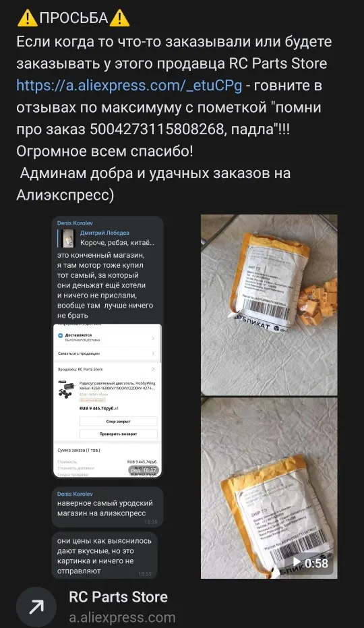Tap the 'Проверить возврат' button

(x=118, y=434)
